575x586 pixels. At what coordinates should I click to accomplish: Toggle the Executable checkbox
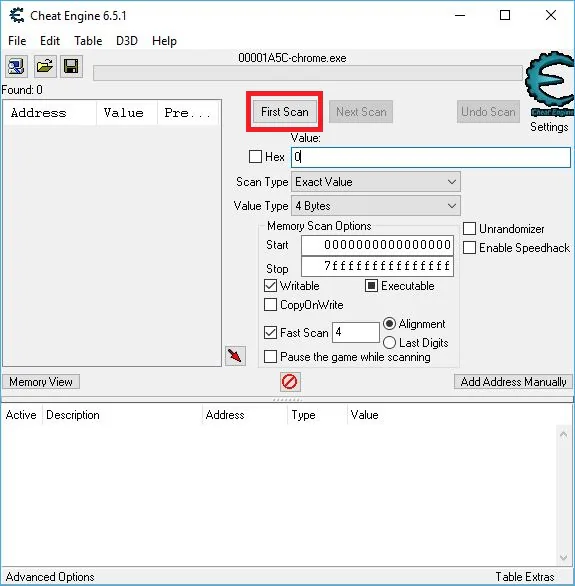[x=371, y=286]
